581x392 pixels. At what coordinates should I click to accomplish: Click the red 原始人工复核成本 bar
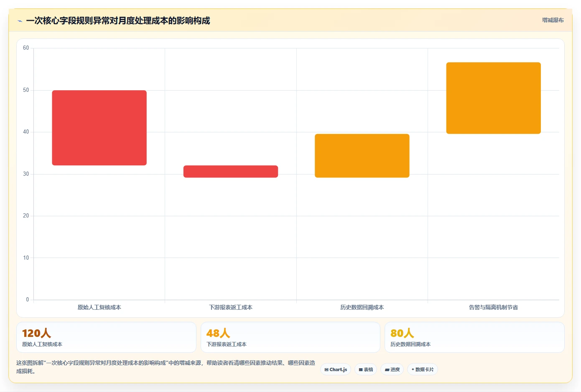pos(99,128)
